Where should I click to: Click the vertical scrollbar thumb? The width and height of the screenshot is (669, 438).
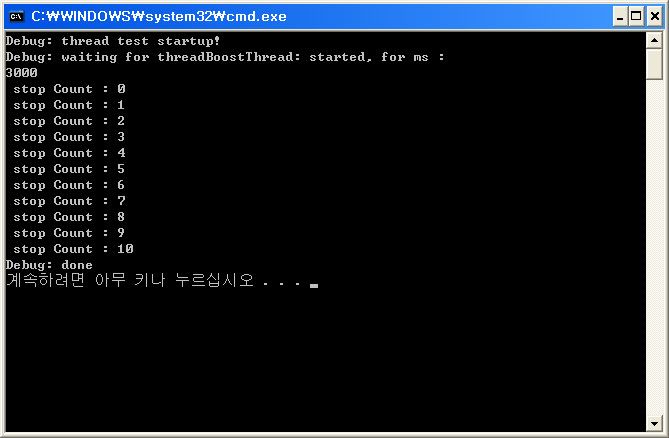tap(654, 64)
